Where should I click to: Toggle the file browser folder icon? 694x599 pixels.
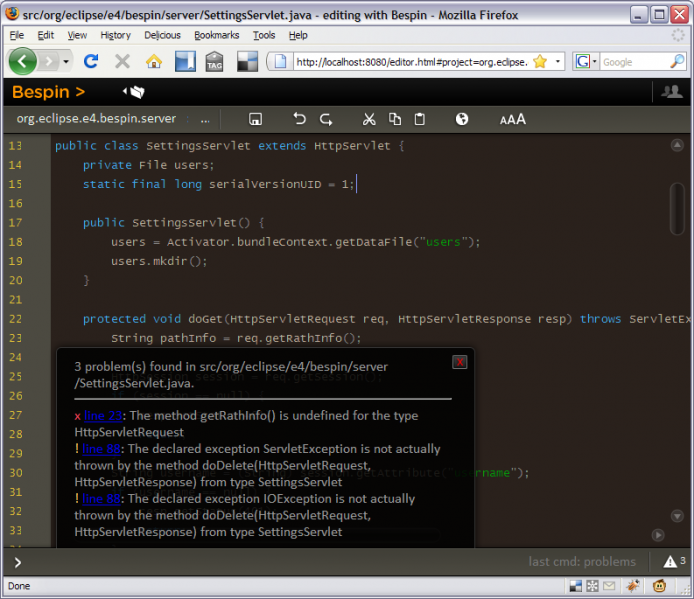[x=134, y=92]
